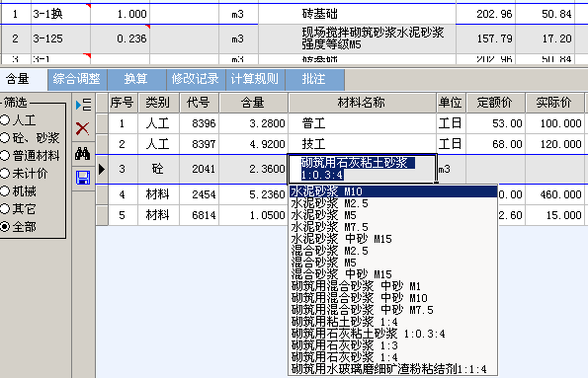
Task: Click the binoculars search icon
Action: click(x=82, y=153)
